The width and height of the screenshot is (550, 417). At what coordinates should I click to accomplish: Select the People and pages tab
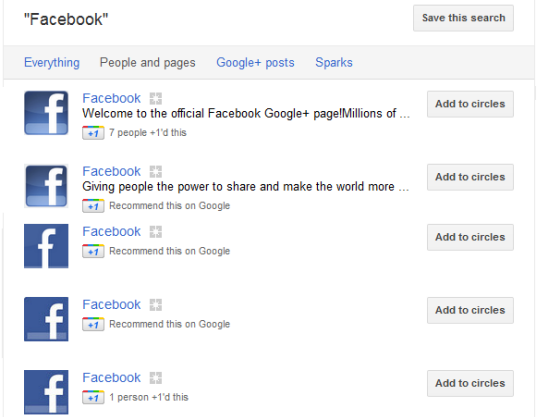147,62
